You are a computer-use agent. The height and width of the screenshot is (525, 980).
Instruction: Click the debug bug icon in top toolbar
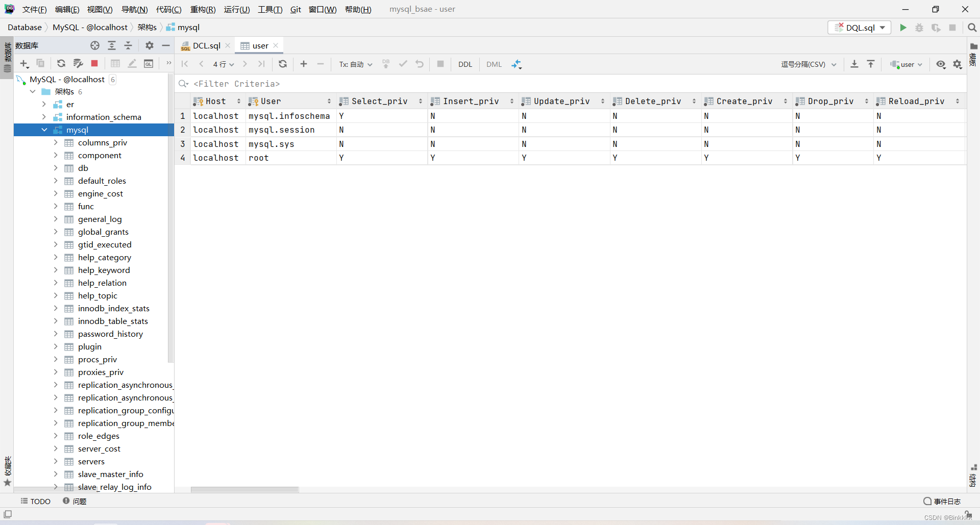pyautogui.click(x=919, y=28)
